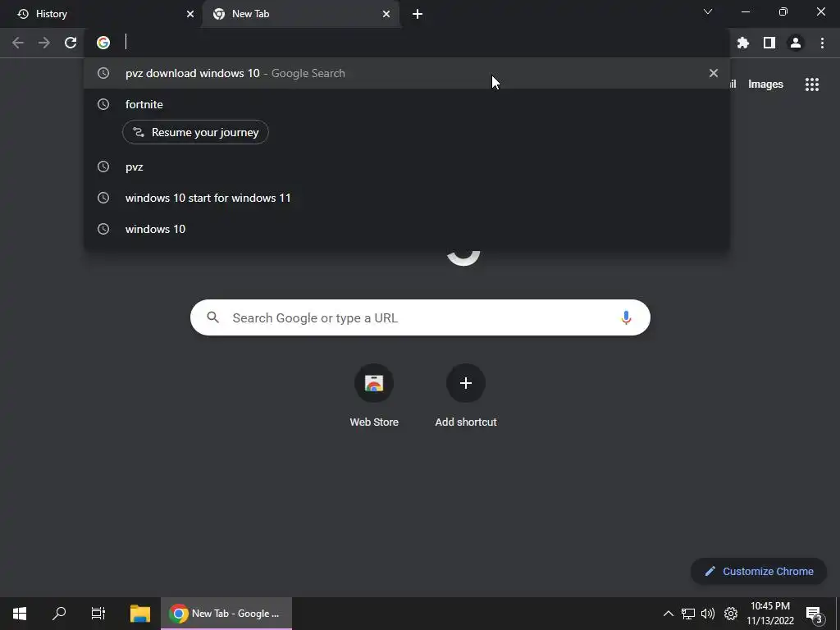
Task: Open the Windows Start menu
Action: [20, 614]
